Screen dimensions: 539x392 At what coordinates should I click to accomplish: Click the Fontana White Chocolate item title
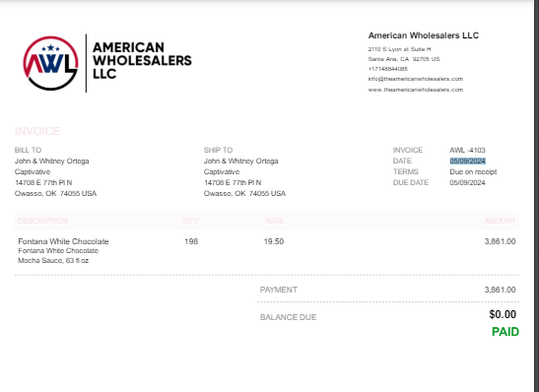pyautogui.click(x=63, y=241)
